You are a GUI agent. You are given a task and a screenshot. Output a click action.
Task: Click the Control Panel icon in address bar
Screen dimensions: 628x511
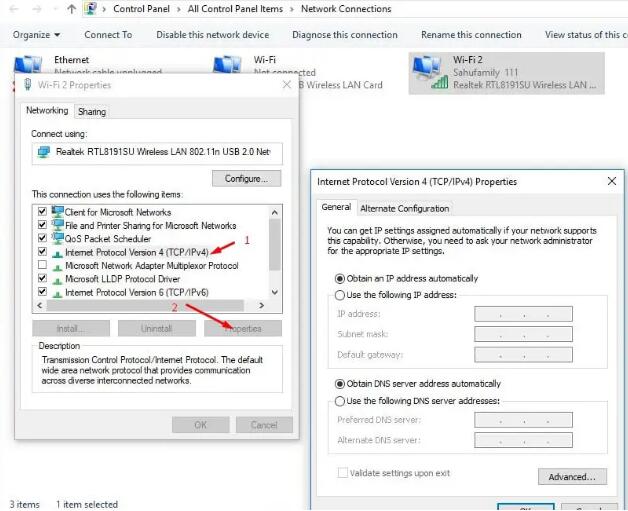tap(91, 8)
